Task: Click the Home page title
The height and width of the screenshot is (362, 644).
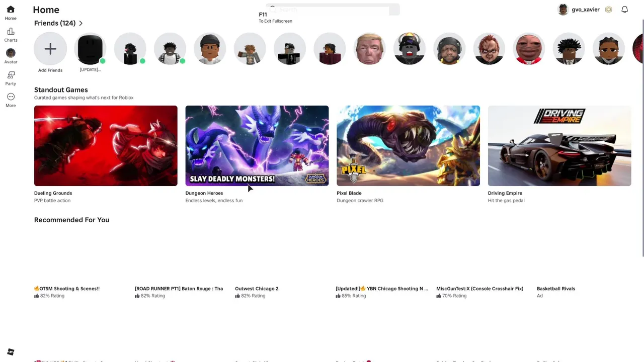Action: point(46,10)
